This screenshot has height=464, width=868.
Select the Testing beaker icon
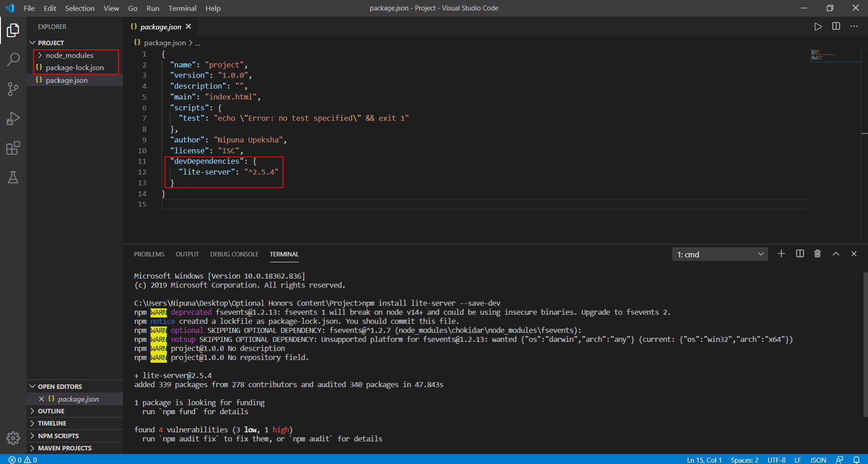13,177
